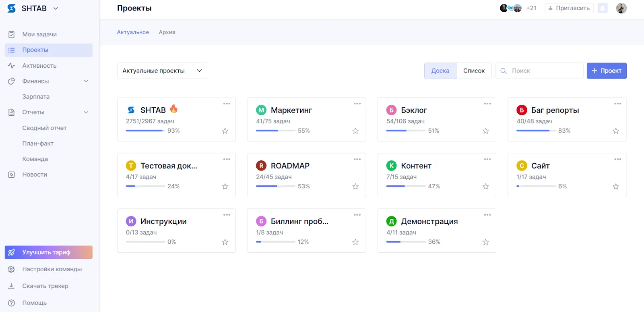Click the Помощь question mark icon
Screen dimensions: 644x312
(x=11, y=303)
